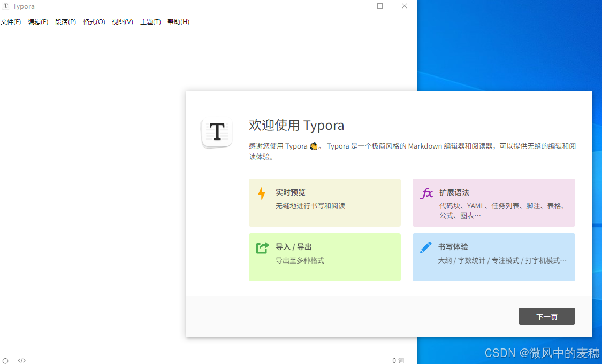Open the 文件(F) menu
This screenshot has width=602, height=364.
[11, 22]
